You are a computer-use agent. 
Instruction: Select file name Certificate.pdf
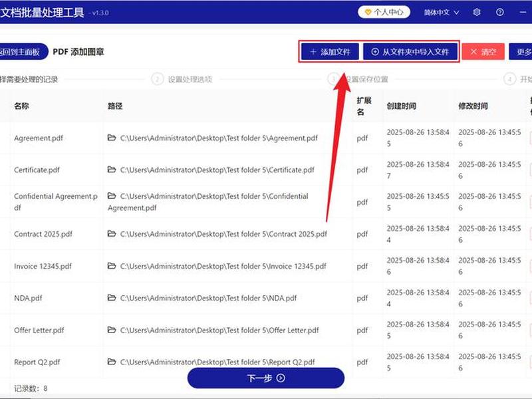click(x=37, y=170)
